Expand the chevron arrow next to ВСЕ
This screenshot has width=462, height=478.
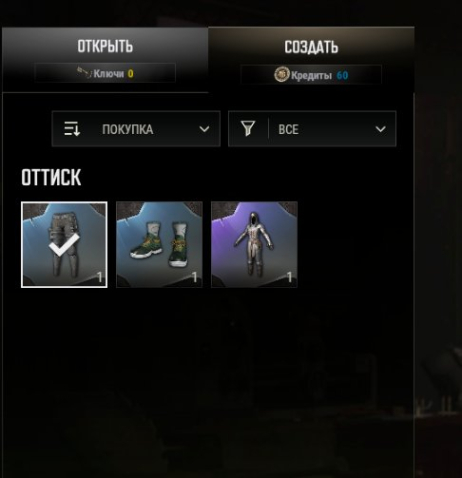[381, 129]
